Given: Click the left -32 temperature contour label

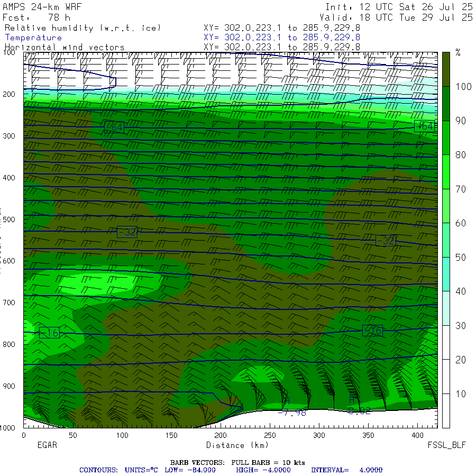Looking at the screenshot, I should tap(127, 232).
